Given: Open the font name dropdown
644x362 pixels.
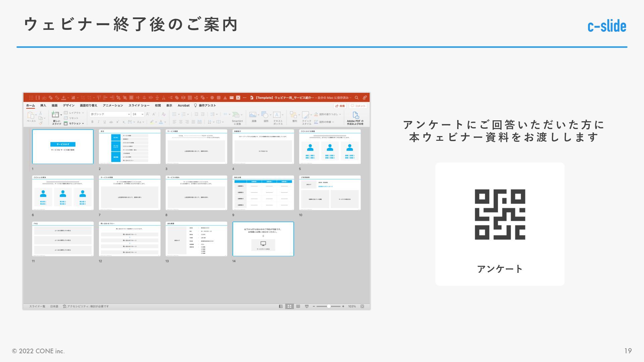Looking at the screenshot, I should (x=129, y=114).
